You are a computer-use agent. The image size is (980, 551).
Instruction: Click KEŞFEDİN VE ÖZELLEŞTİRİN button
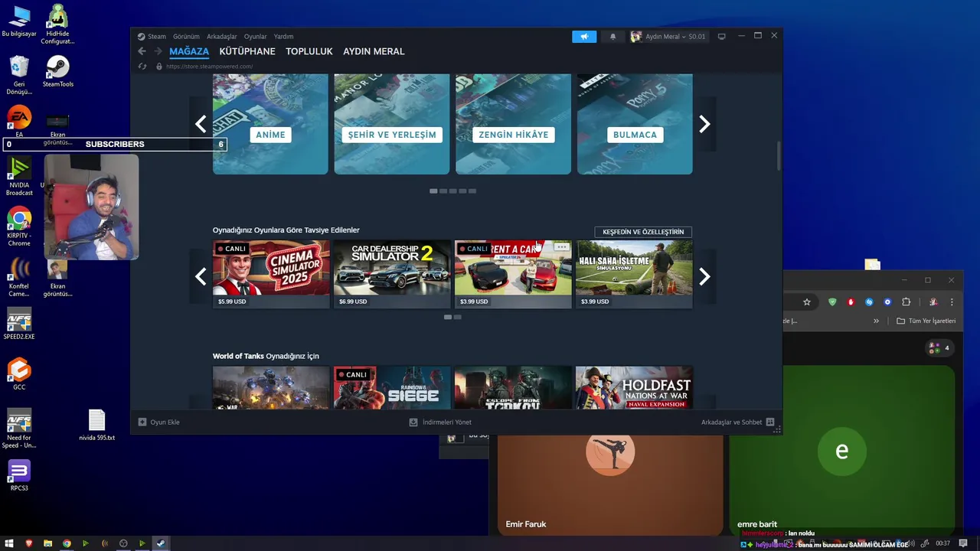pos(643,232)
